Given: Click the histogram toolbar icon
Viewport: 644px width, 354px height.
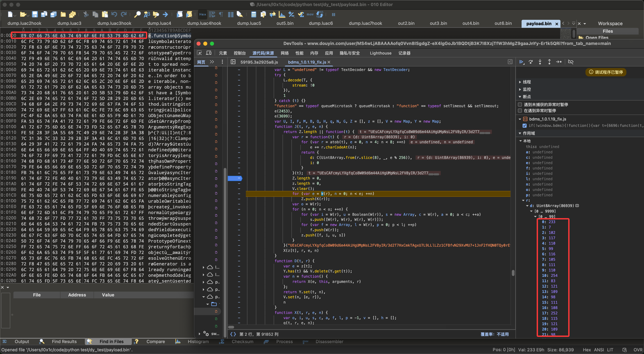Looking at the screenshot, I should pyautogui.click(x=282, y=14).
